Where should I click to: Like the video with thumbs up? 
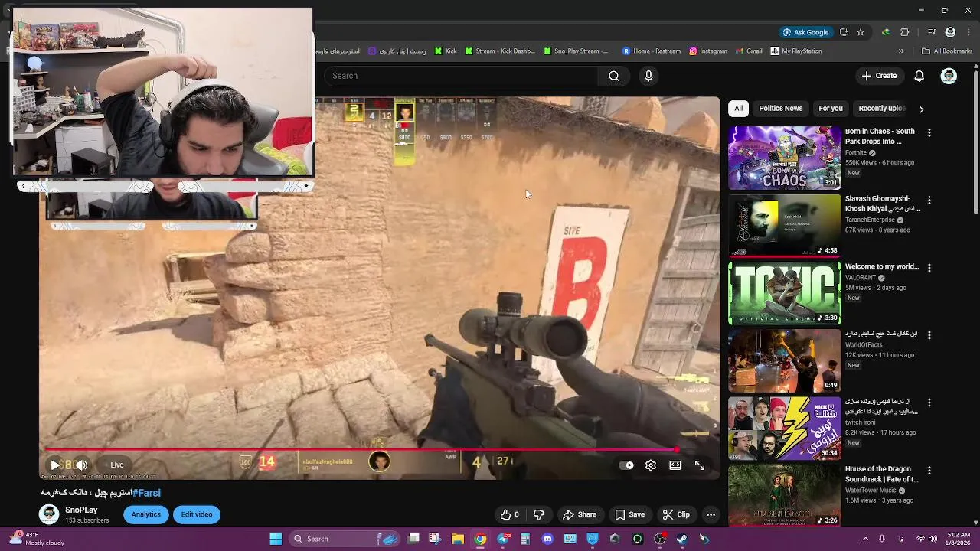coord(510,515)
